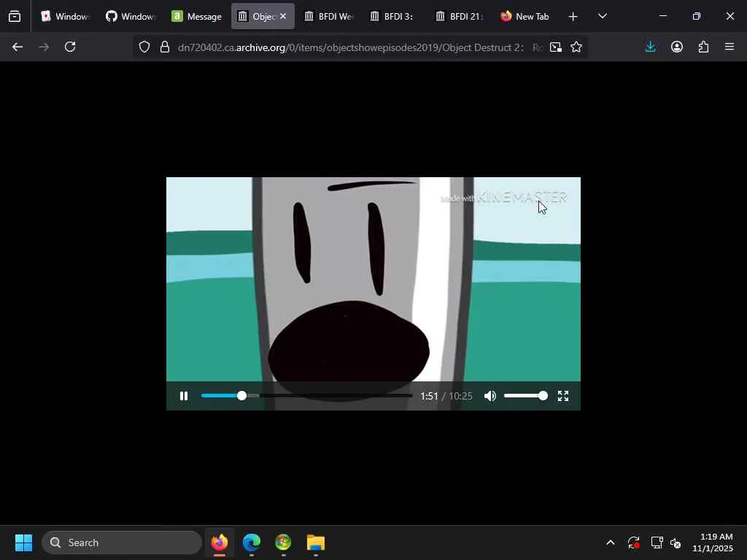Open picture-in-picture from the address bar
The image size is (747, 560).
[555, 47]
